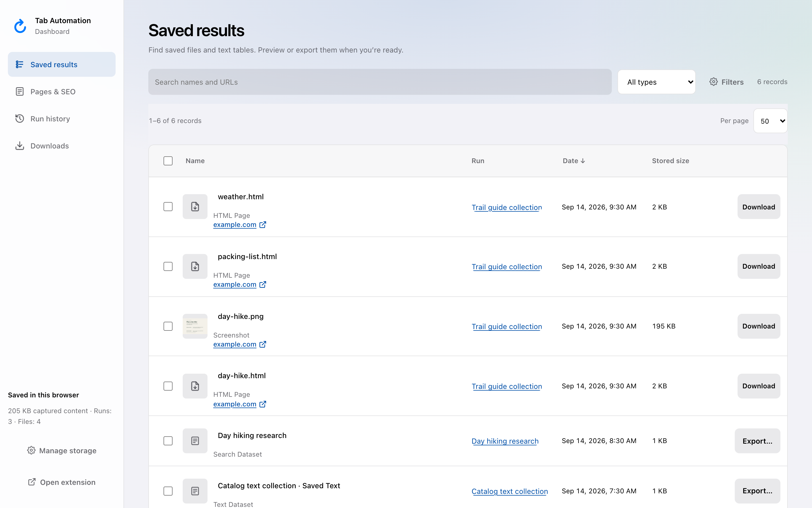This screenshot has height=508, width=812.
Task: Click the Day hiking research dataset icon
Action: pos(195,441)
